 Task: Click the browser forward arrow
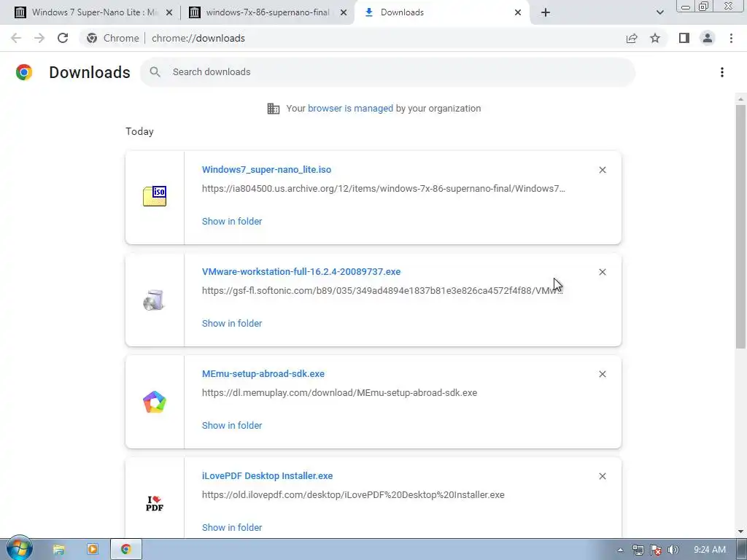39,38
